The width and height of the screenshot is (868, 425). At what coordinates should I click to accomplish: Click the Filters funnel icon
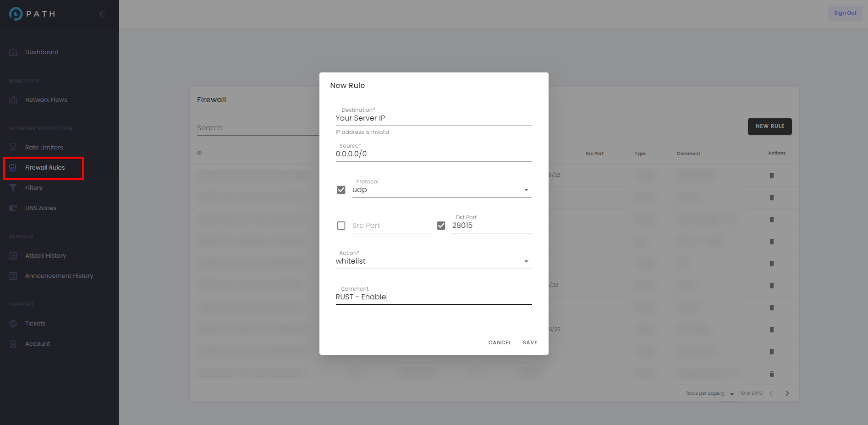click(x=13, y=188)
